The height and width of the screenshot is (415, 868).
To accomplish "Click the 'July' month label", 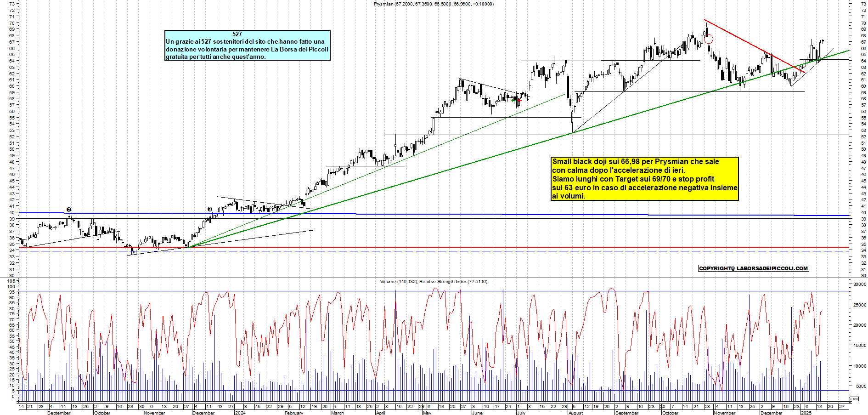I will click(521, 413).
